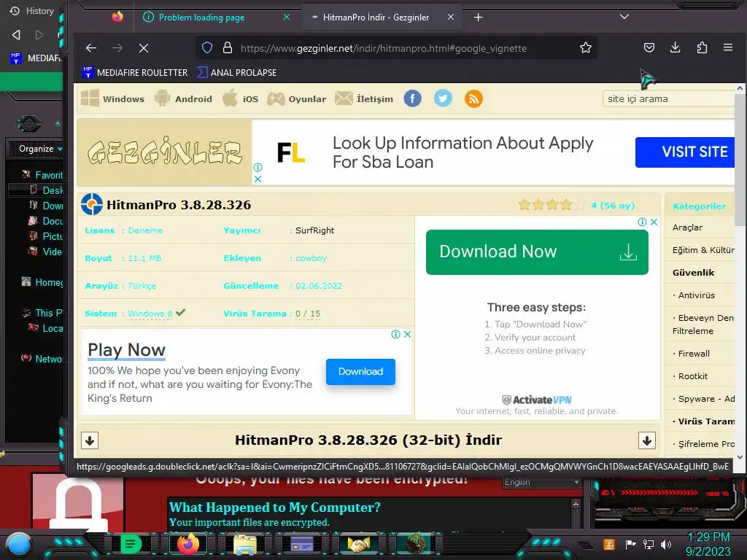Close the Sba Loan banner ad X
747x560 pixels.
pyautogui.click(x=258, y=179)
